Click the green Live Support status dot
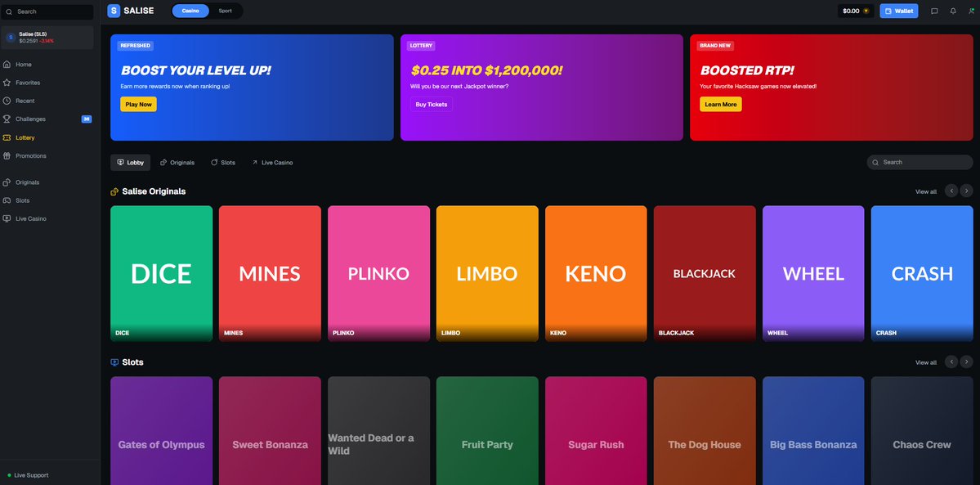 coord(9,476)
